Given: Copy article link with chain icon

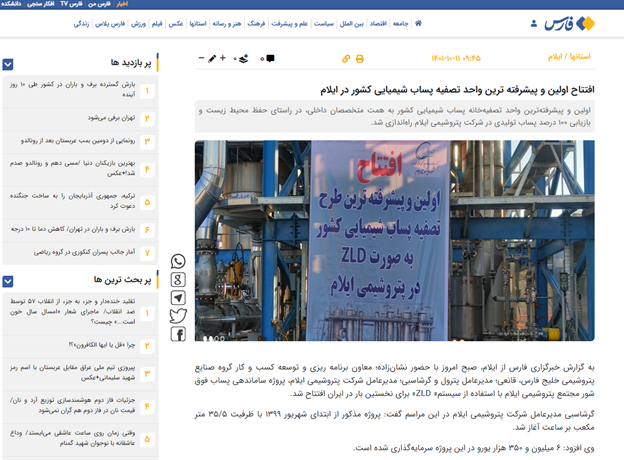Looking at the screenshot, I should [346, 59].
